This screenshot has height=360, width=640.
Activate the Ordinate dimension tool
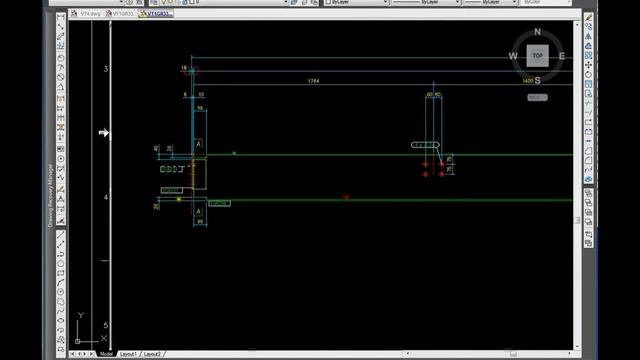pyautogui.click(x=61, y=47)
